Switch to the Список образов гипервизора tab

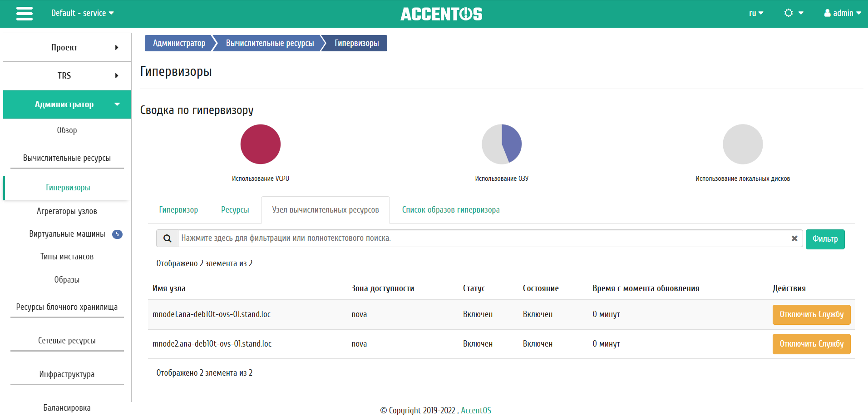pos(451,210)
